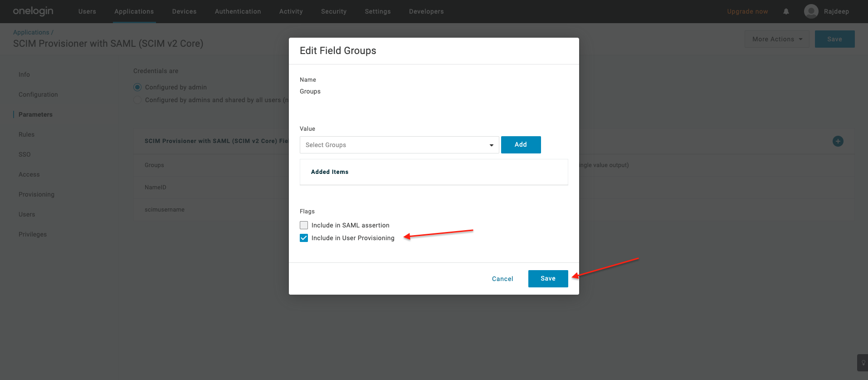The height and width of the screenshot is (380, 868).
Task: Enable Include in SAML assertion checkbox
Action: pos(304,225)
